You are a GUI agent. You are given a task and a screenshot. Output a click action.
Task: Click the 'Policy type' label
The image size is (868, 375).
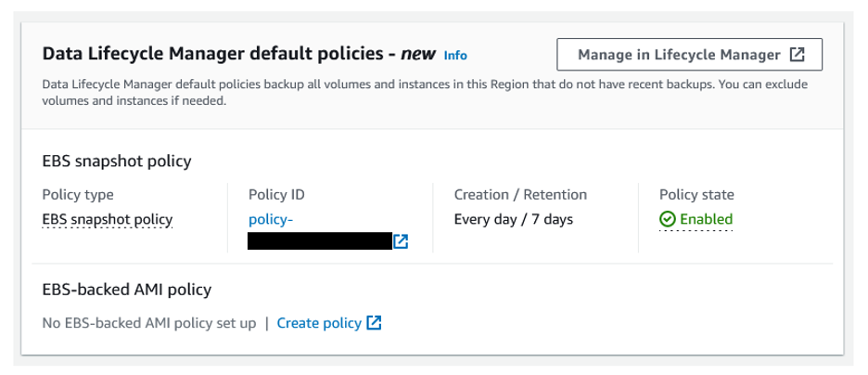tap(78, 195)
